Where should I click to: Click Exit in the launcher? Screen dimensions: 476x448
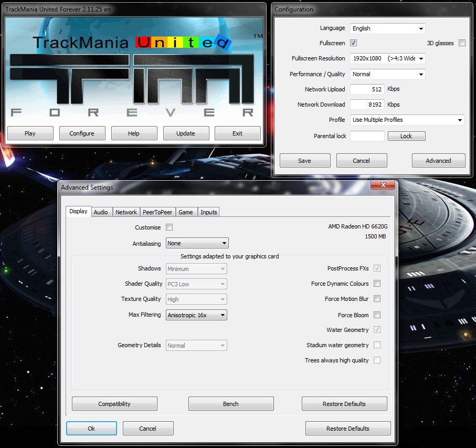pyautogui.click(x=237, y=133)
